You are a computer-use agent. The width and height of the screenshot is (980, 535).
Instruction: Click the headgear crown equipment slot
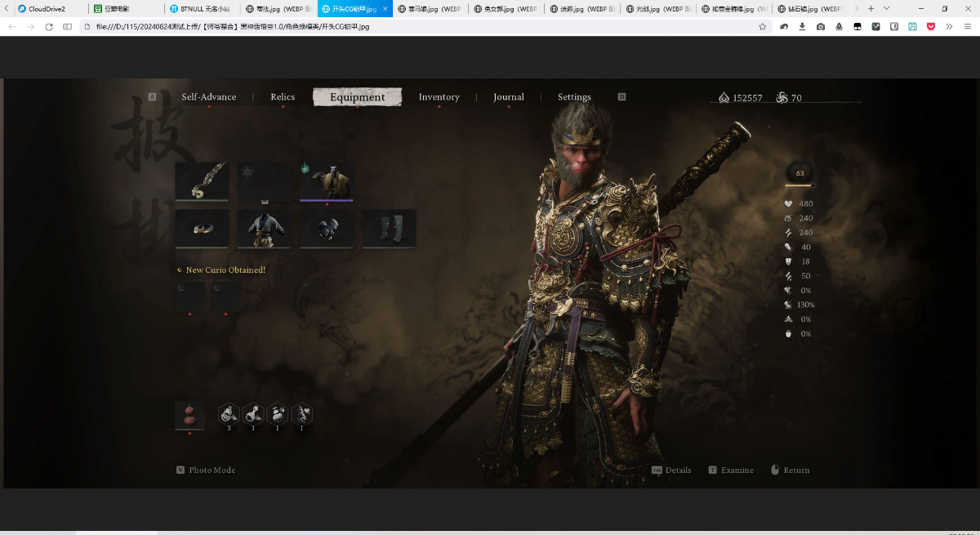(x=202, y=229)
